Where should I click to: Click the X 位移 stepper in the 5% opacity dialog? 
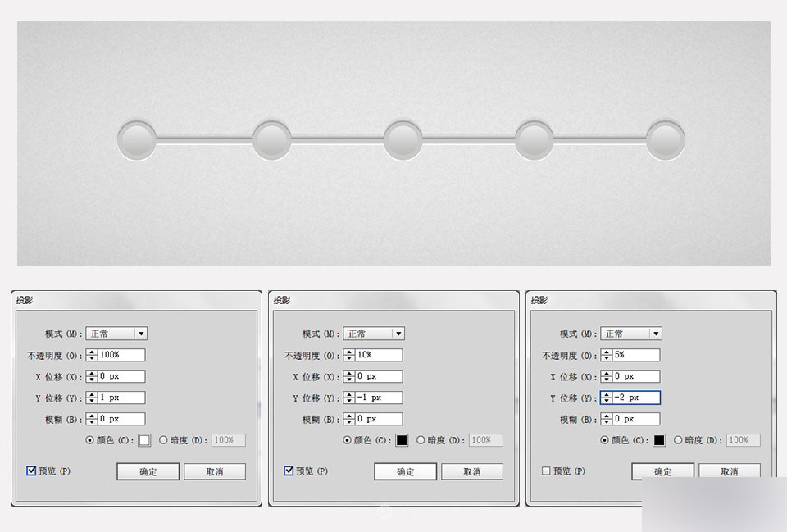coord(607,376)
